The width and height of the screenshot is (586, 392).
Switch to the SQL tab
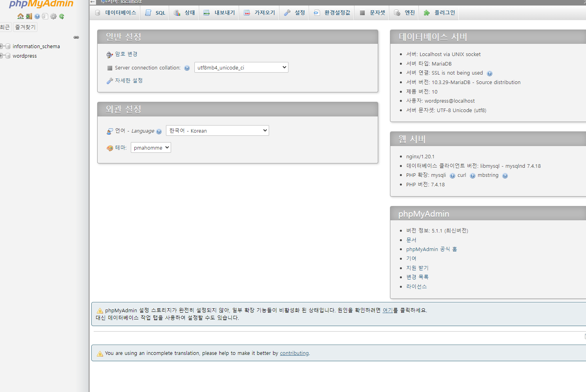tap(155, 13)
